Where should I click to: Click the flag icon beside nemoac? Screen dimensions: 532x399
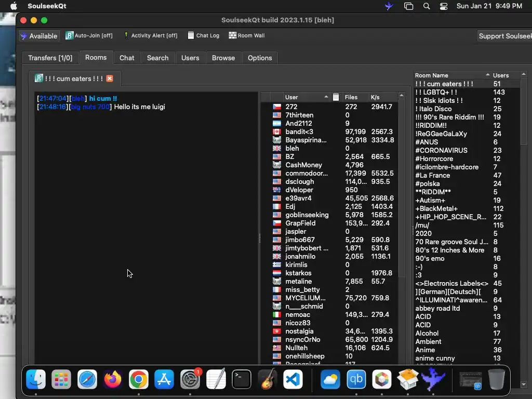point(277,314)
